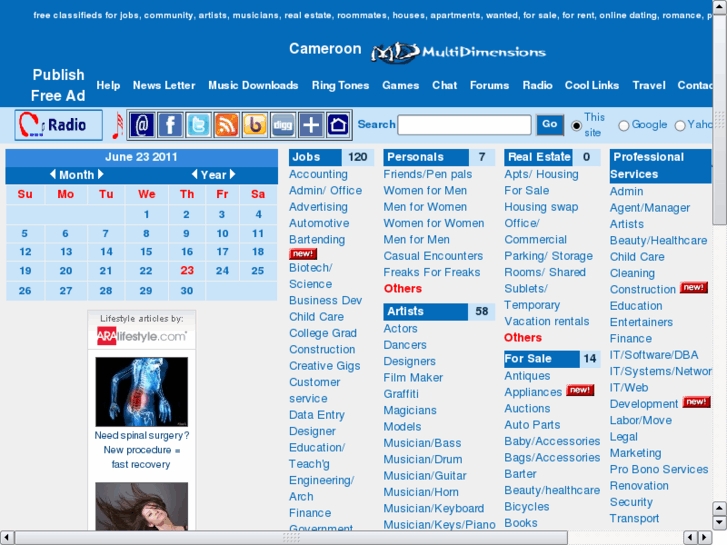This screenshot has width=727, height=545.
Task: Open Friends/Pen pals link
Action: 427,174
